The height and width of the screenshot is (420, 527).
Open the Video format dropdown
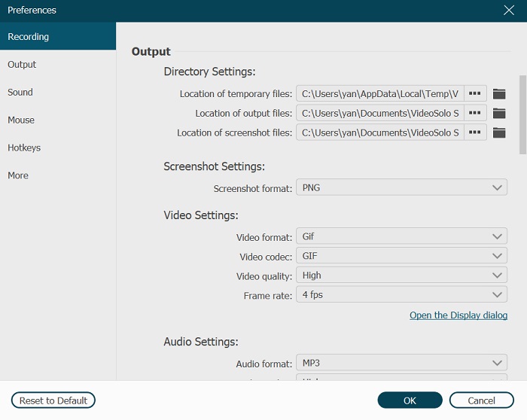pyautogui.click(x=401, y=236)
